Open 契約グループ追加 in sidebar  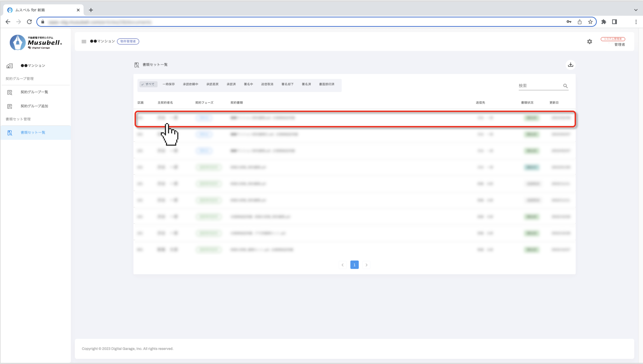tap(34, 106)
